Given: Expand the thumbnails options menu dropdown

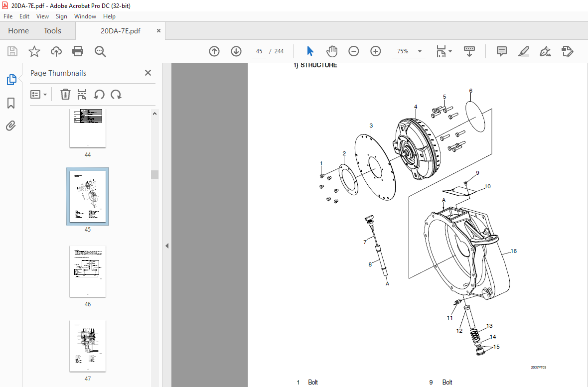Looking at the screenshot, I should point(39,95).
